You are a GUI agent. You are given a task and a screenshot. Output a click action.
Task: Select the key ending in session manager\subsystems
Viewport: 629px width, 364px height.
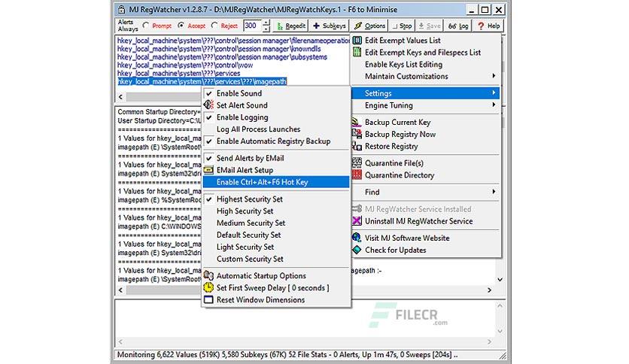[x=222, y=57]
